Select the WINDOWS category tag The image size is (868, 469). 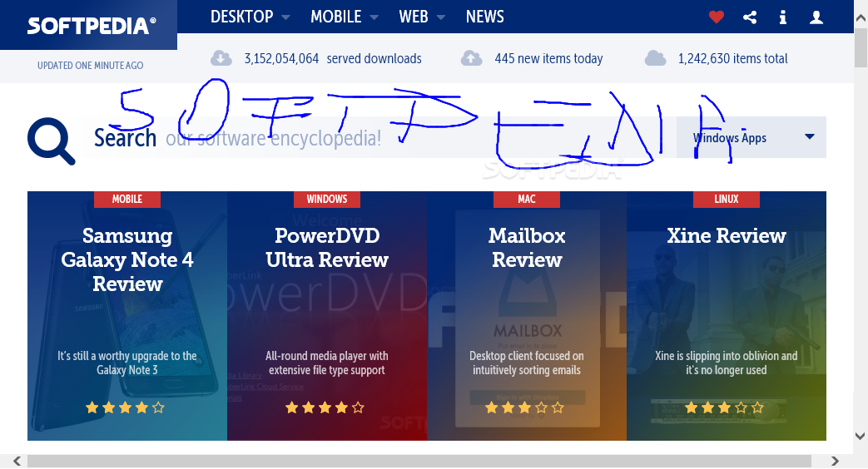coord(326,199)
